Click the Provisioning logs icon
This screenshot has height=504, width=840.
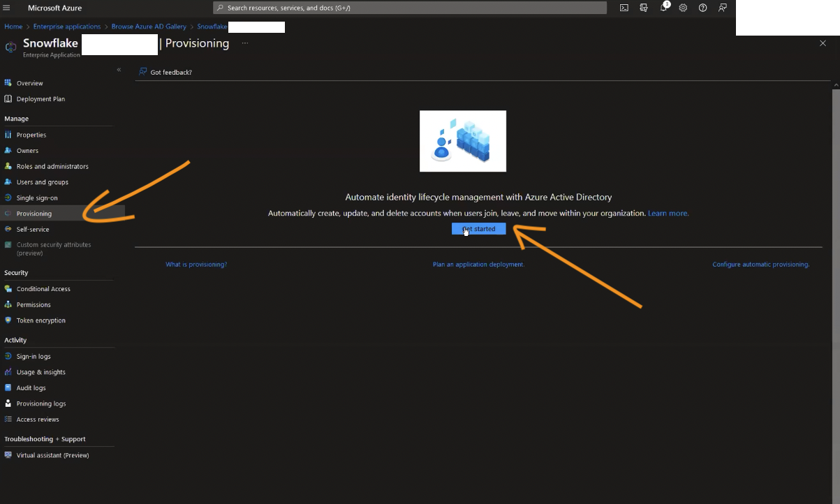coord(8,403)
